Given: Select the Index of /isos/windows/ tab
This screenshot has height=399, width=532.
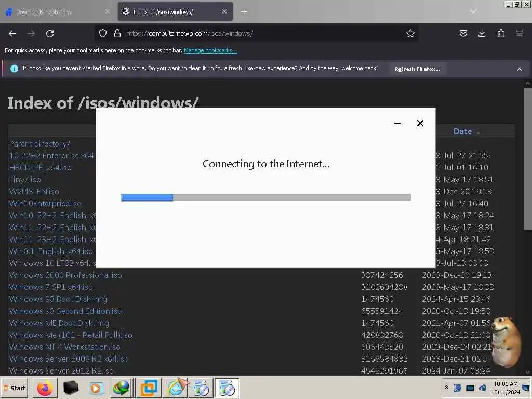Looking at the screenshot, I should pos(175,12).
